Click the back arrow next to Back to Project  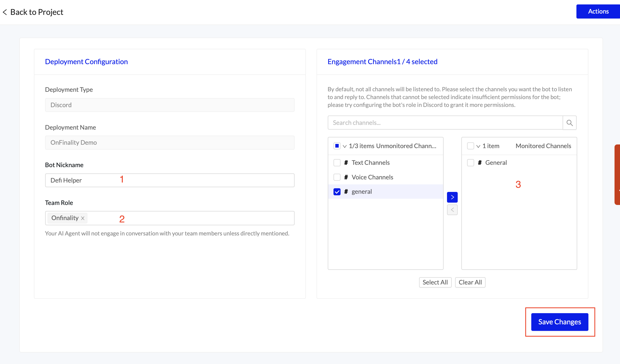point(5,12)
